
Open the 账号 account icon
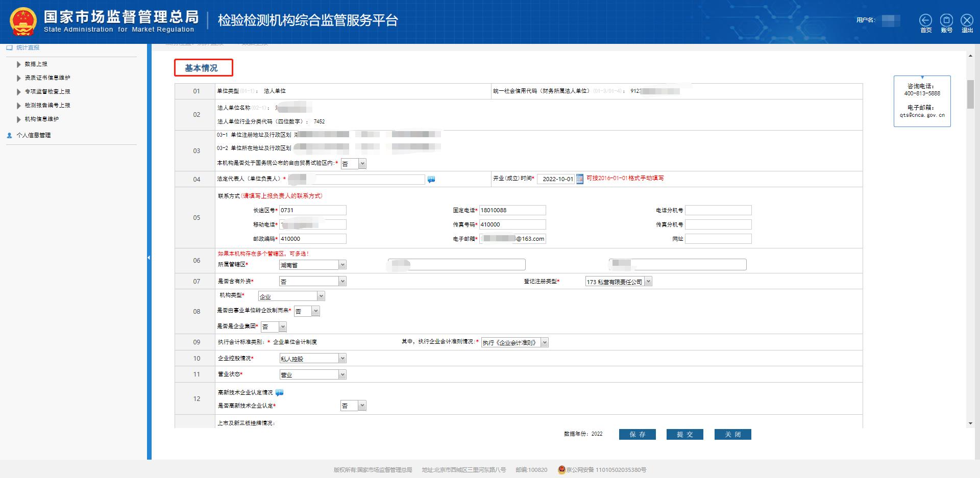pyautogui.click(x=946, y=20)
